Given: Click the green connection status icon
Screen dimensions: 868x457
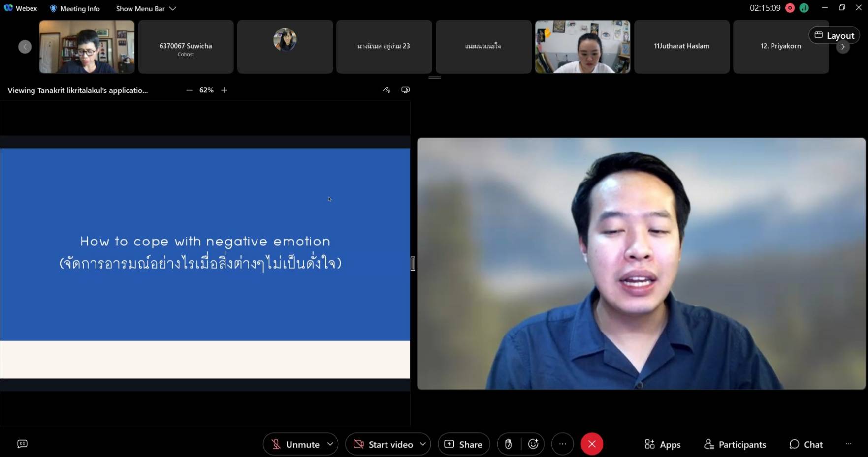Looking at the screenshot, I should (804, 8).
